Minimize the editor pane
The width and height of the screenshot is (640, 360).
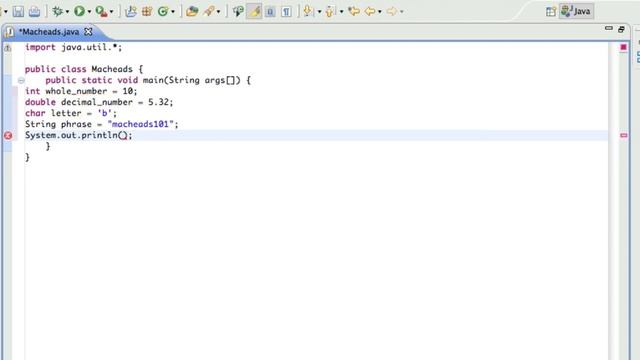pos(609,28)
